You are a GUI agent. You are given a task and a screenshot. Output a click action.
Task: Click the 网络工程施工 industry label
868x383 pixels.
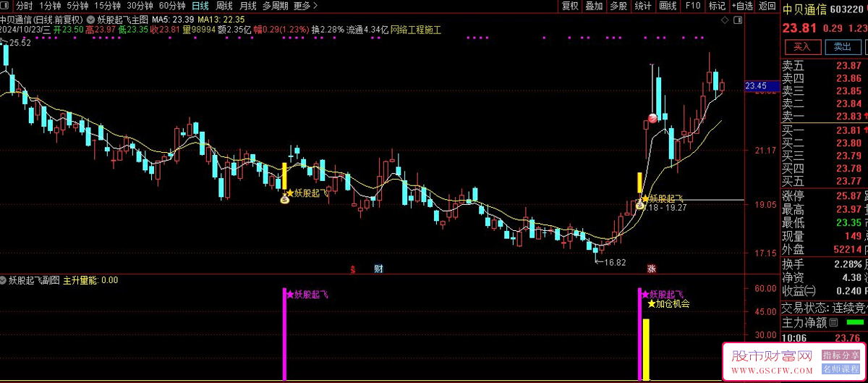tap(415, 30)
